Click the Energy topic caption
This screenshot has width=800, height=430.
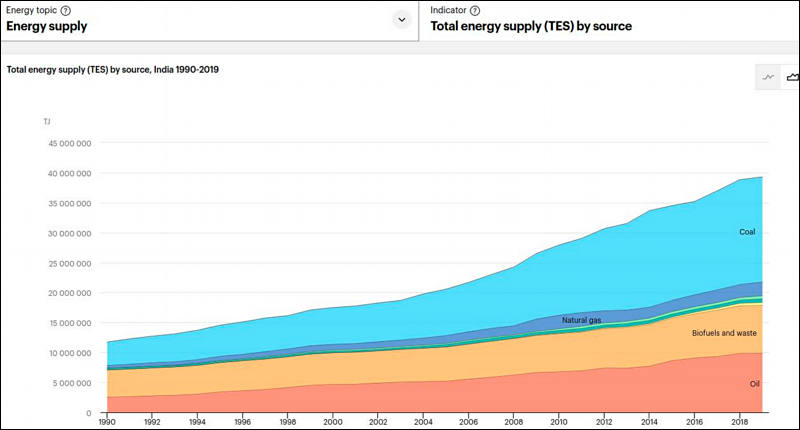click(x=32, y=10)
